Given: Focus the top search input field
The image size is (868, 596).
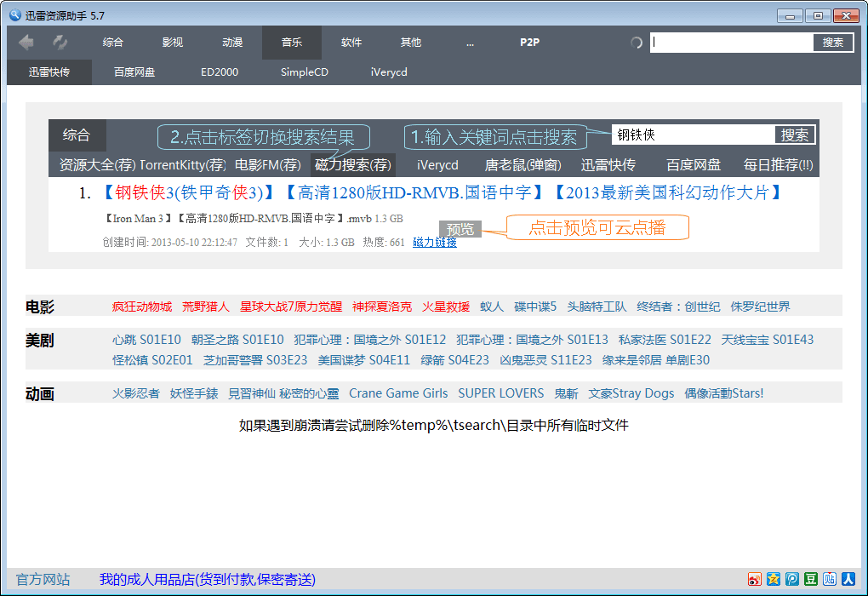Looking at the screenshot, I should tap(732, 42).
